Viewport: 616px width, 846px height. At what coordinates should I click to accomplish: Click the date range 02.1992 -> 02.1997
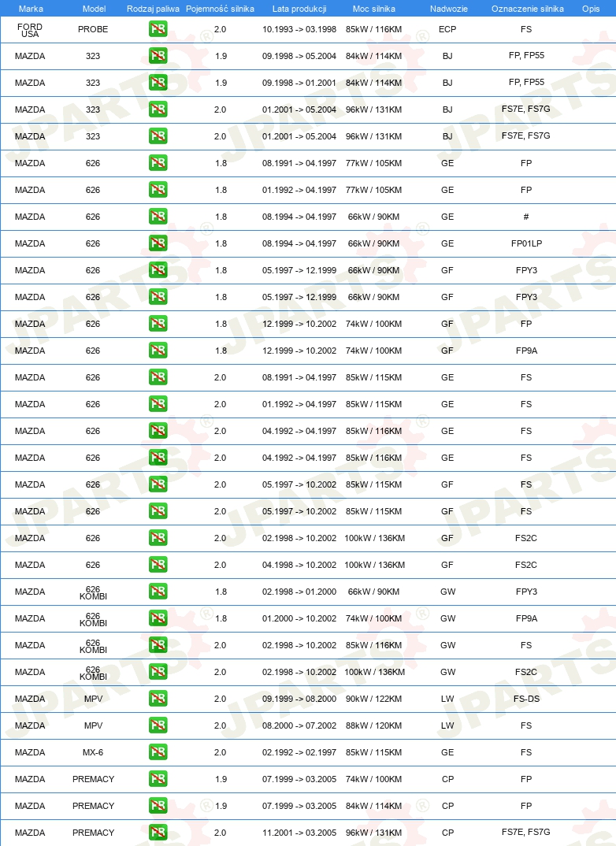(x=299, y=752)
